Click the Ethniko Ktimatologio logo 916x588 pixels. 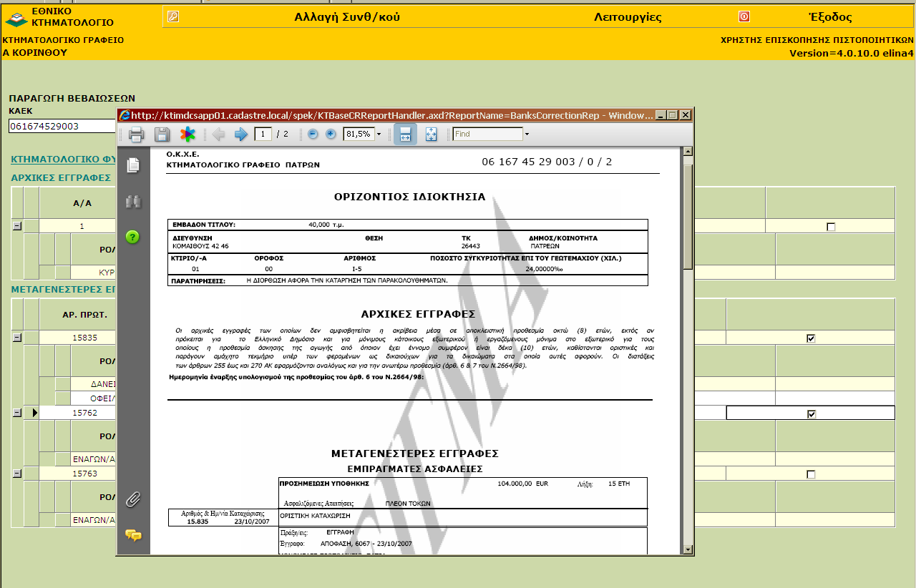coord(16,18)
